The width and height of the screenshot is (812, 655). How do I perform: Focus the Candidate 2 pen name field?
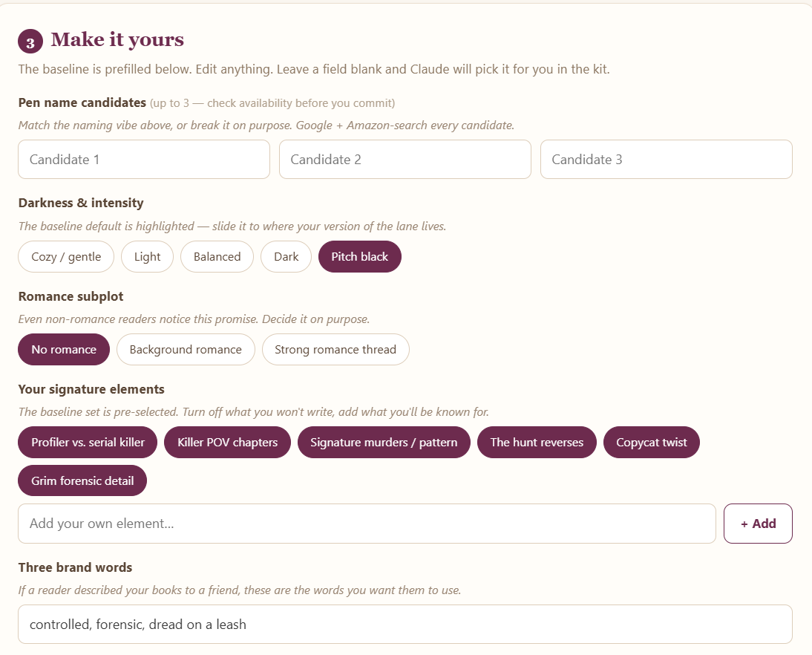[x=405, y=159]
